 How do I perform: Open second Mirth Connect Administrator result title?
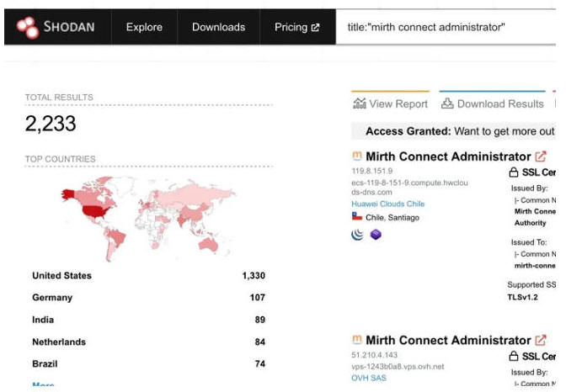pyautogui.click(x=448, y=340)
